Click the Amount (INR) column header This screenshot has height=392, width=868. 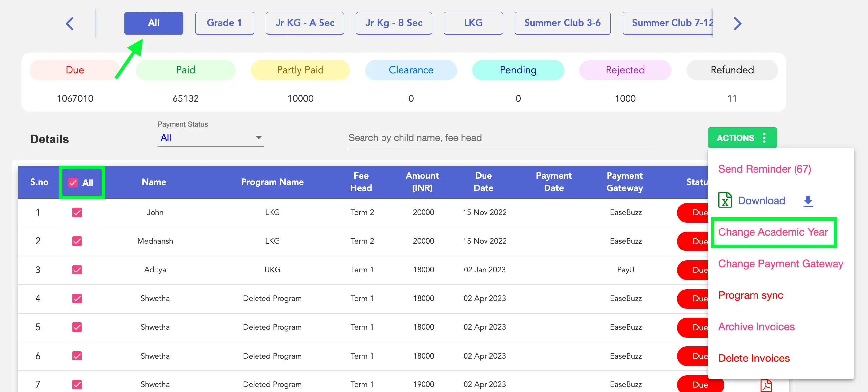click(x=422, y=182)
